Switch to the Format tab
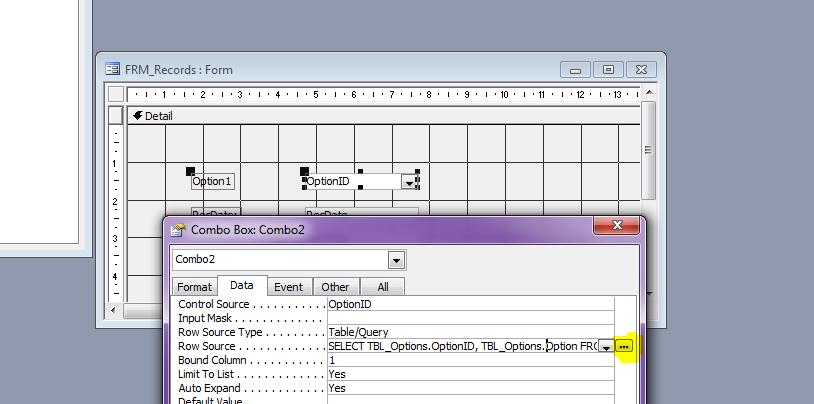This screenshot has height=404, width=814. point(194,287)
